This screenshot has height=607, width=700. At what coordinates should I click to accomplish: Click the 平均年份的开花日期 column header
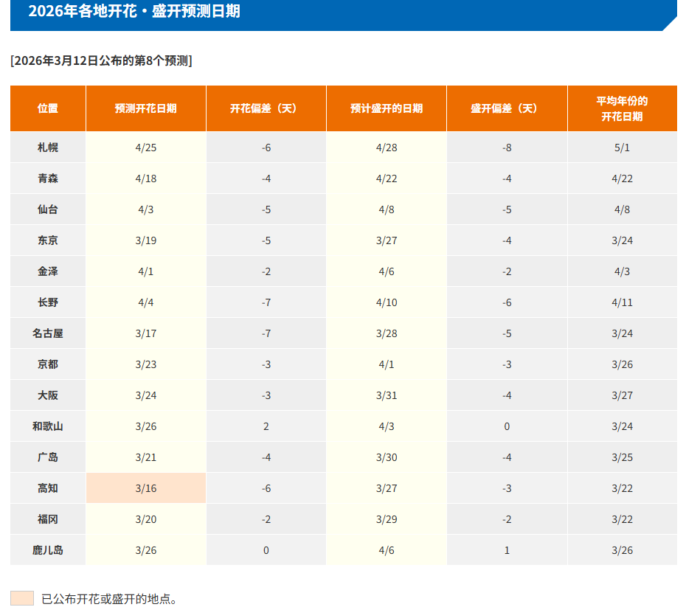[622, 108]
